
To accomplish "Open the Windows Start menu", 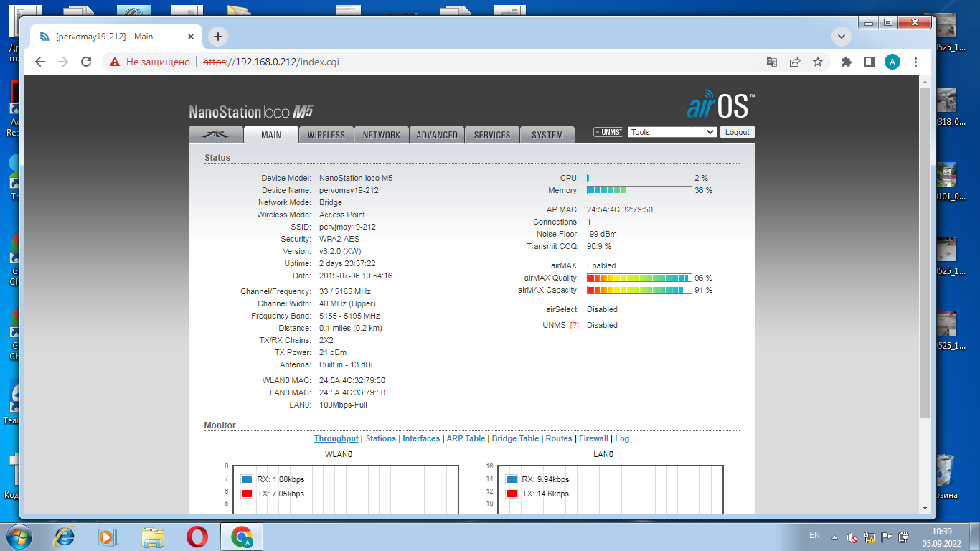I will [18, 536].
